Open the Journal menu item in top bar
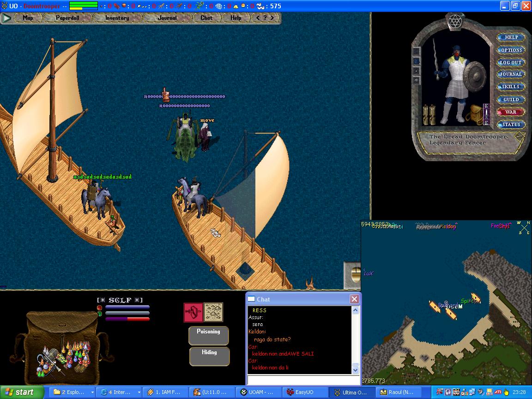Viewport: 532px width, 399px height. [167, 18]
